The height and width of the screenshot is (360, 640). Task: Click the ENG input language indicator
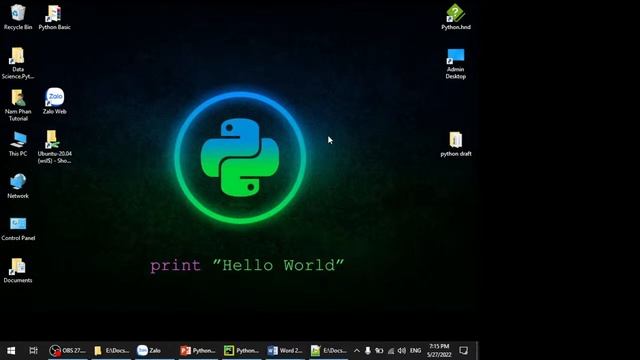coord(416,351)
